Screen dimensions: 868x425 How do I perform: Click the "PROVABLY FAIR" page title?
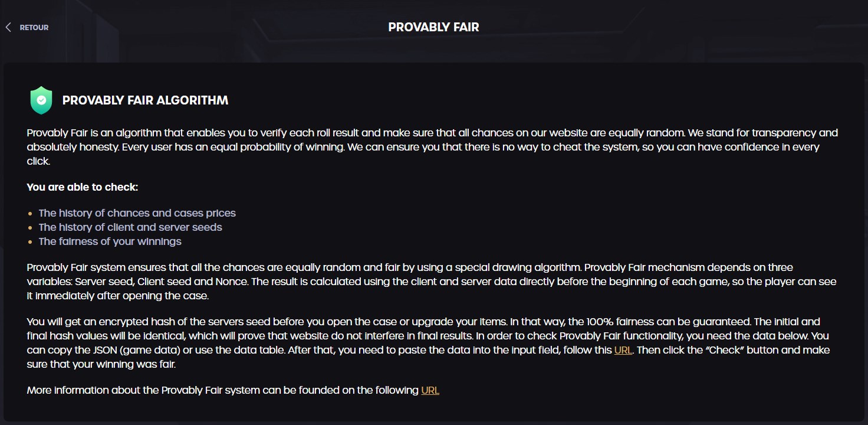coord(433,27)
